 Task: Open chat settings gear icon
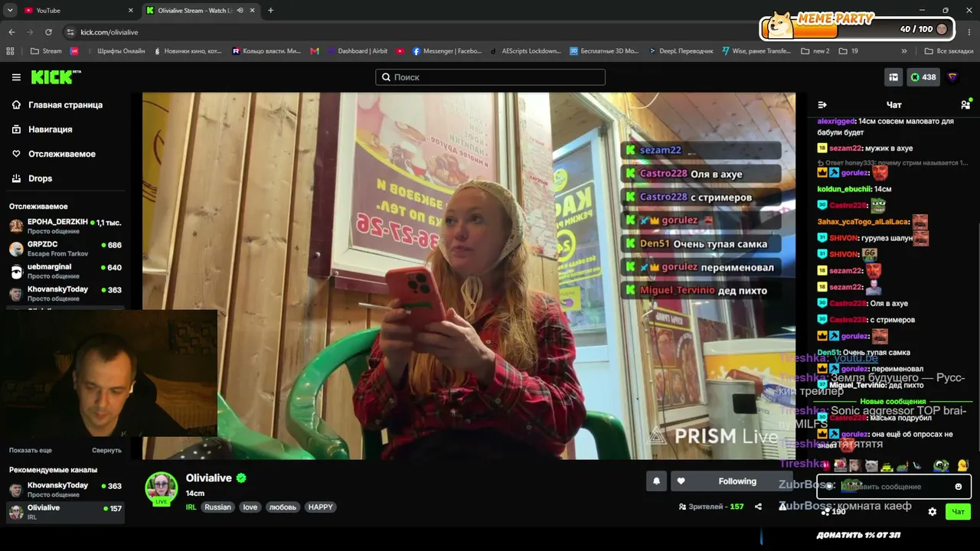(x=932, y=512)
